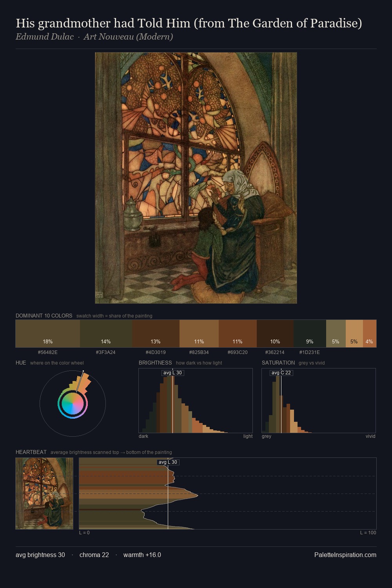Click the 'avg C 22' label in Saturation chart
Viewport: 392px width, 588px height.
click(x=281, y=373)
